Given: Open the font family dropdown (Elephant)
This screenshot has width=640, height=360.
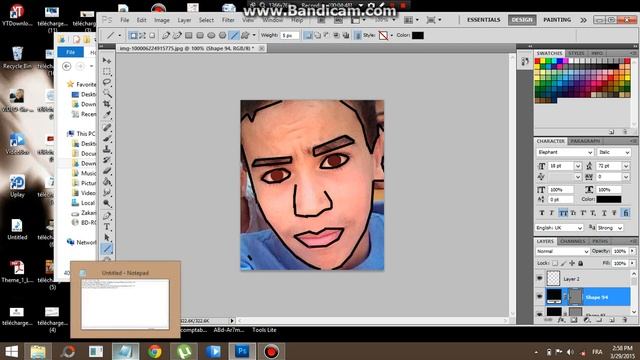Looking at the screenshot, I should (565, 152).
